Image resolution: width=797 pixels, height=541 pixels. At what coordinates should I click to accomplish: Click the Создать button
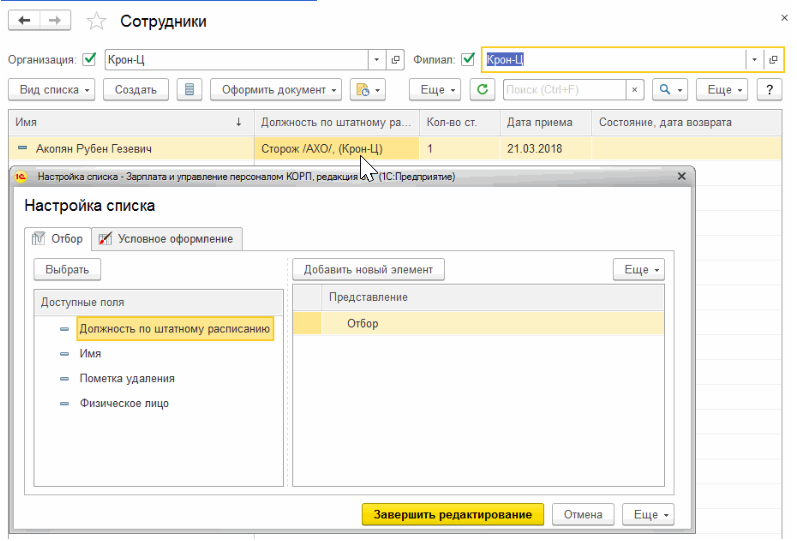click(x=136, y=90)
